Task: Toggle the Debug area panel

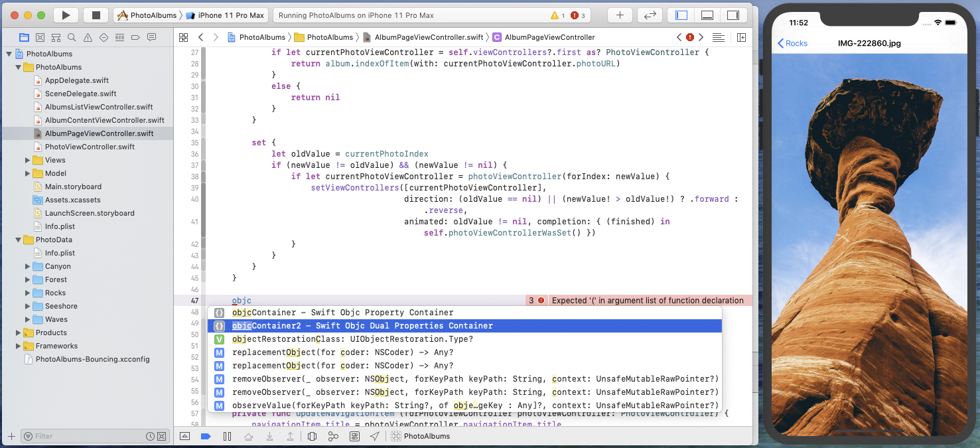Action: click(x=707, y=15)
